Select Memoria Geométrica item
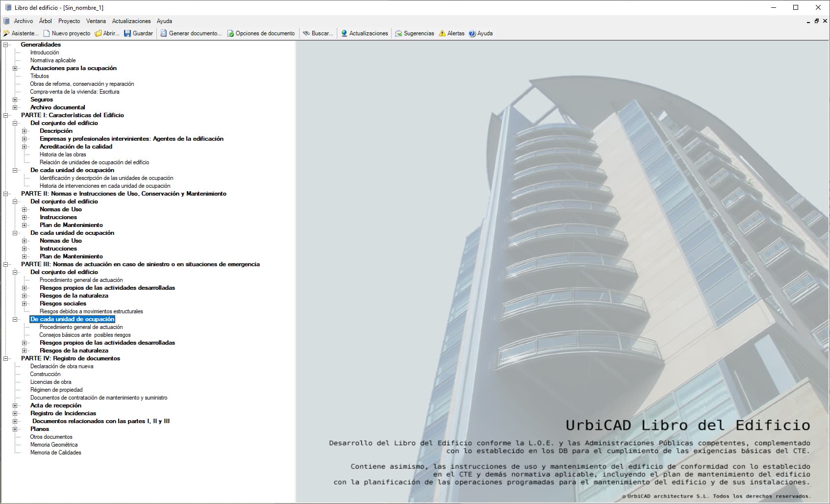Viewport: 830px width, 504px height. coord(54,445)
